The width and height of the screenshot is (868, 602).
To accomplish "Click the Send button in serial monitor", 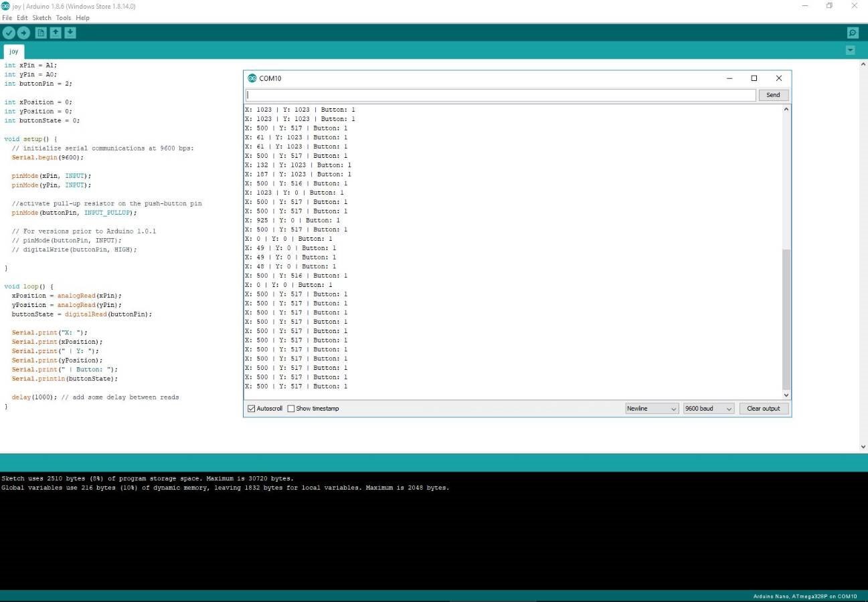I will click(x=774, y=95).
